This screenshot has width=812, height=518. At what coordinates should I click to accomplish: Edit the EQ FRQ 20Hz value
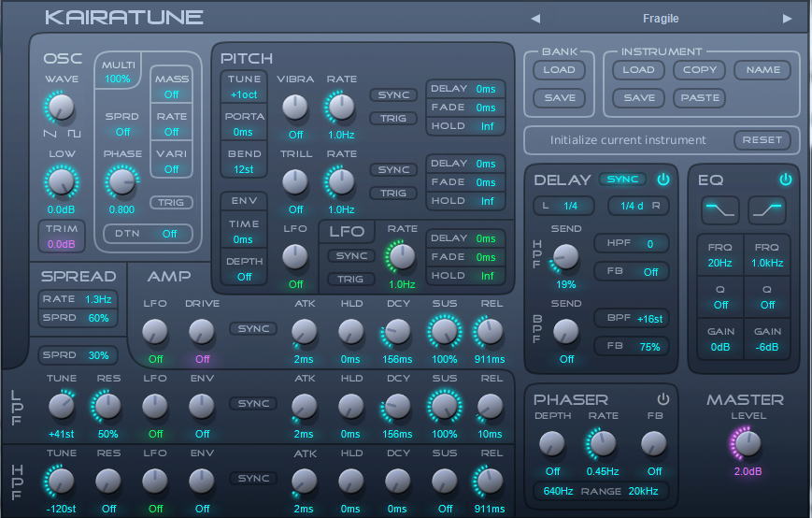point(720,263)
